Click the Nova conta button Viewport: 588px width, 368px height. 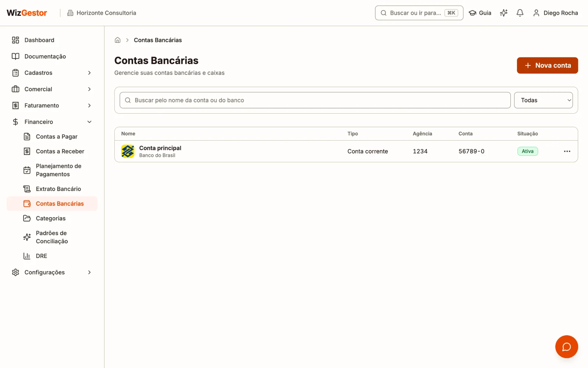[547, 66]
